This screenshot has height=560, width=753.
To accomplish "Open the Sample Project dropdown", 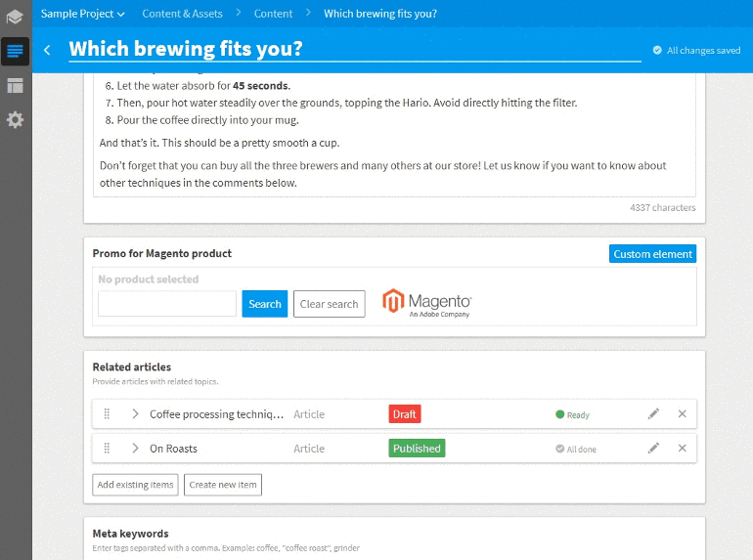I will pos(82,14).
